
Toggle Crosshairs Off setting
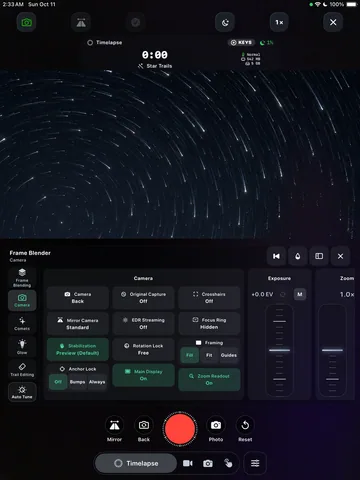209,298
